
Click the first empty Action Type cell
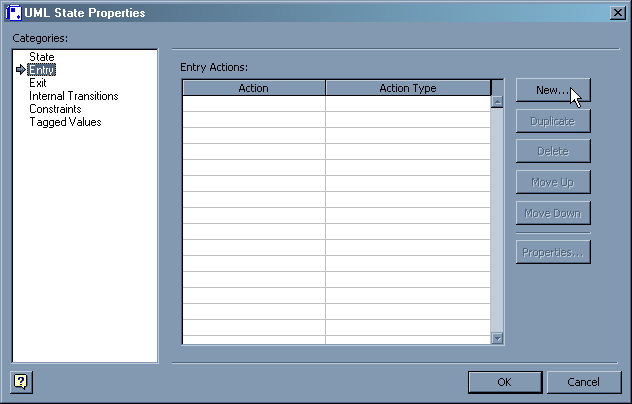[408, 103]
